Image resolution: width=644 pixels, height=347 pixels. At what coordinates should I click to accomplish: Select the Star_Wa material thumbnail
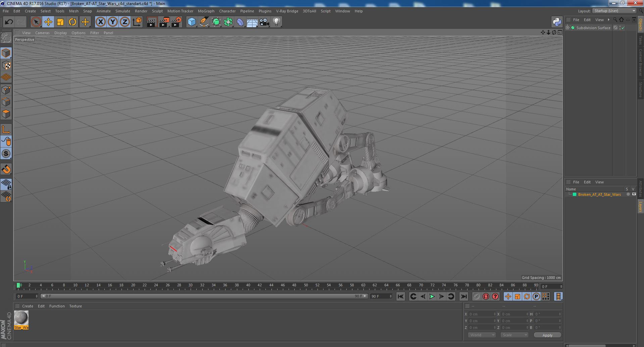[21, 320]
